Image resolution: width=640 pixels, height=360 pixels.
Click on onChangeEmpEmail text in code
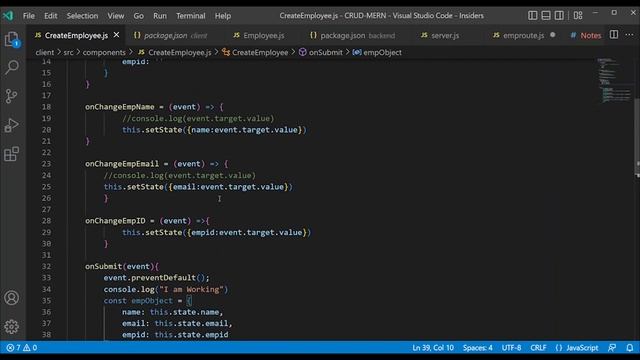point(122,164)
